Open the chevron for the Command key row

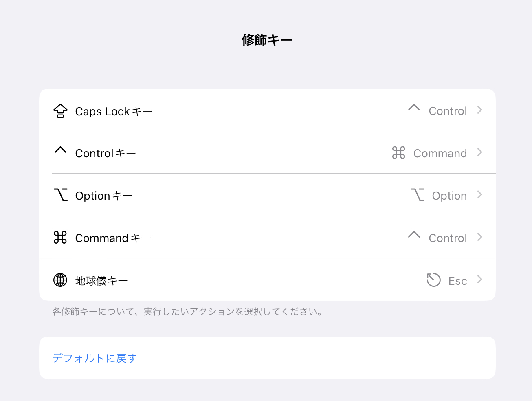coord(479,237)
